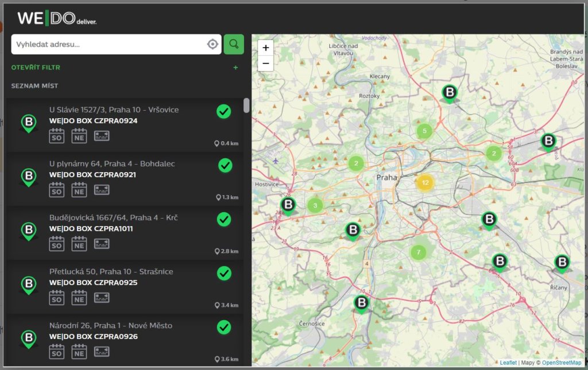Select address Přetlucká 50, Praha 10 - Strašnice
This screenshot has height=370, width=588.
[111, 271]
